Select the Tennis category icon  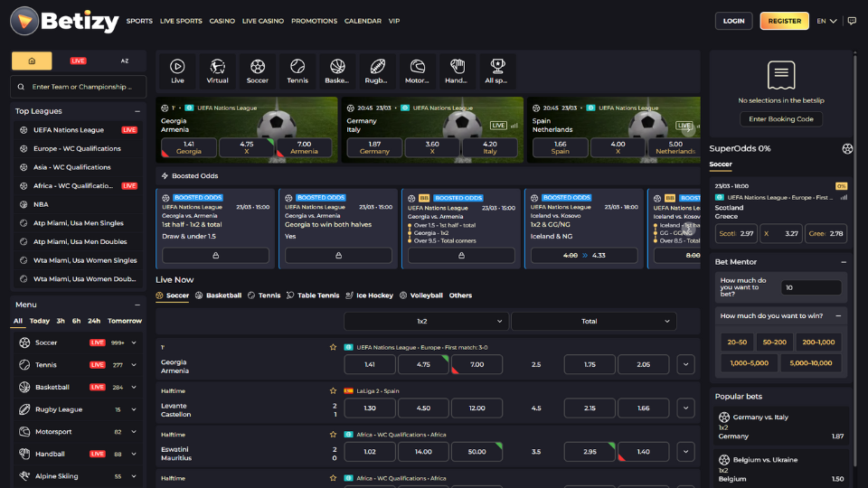tap(297, 70)
